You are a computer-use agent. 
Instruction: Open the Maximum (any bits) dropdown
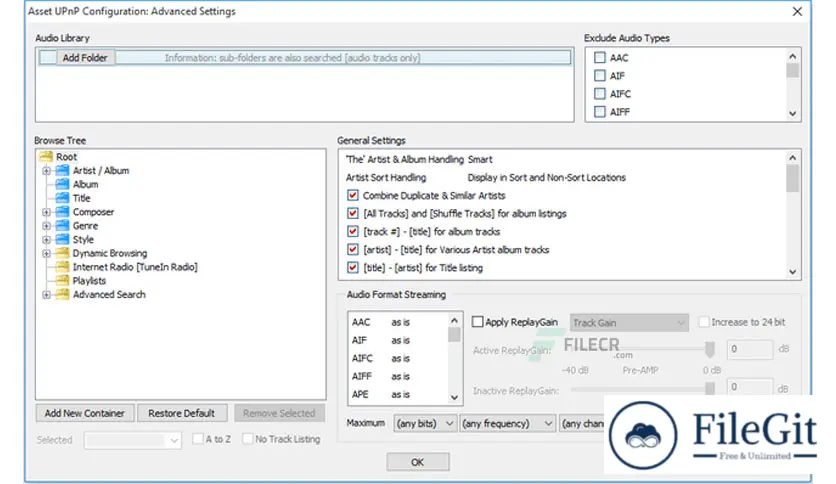[x=425, y=424]
